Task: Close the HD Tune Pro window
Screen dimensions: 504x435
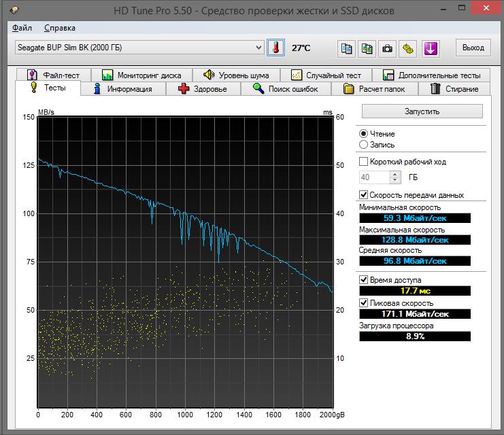Action: [486, 7]
